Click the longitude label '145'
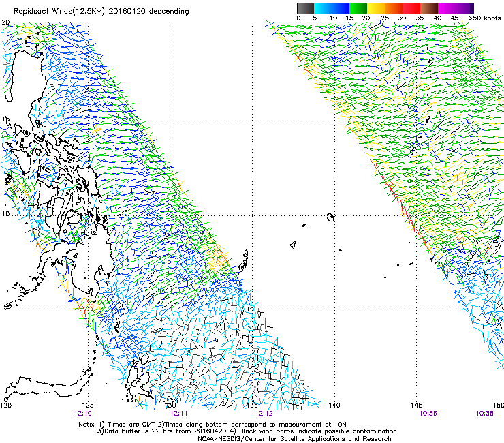 (x=416, y=405)
